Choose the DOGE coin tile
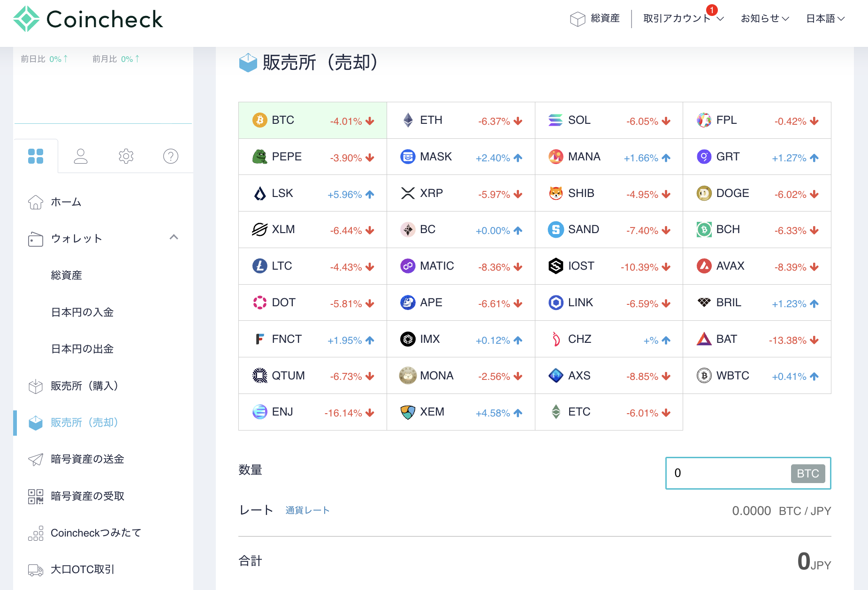 click(757, 193)
